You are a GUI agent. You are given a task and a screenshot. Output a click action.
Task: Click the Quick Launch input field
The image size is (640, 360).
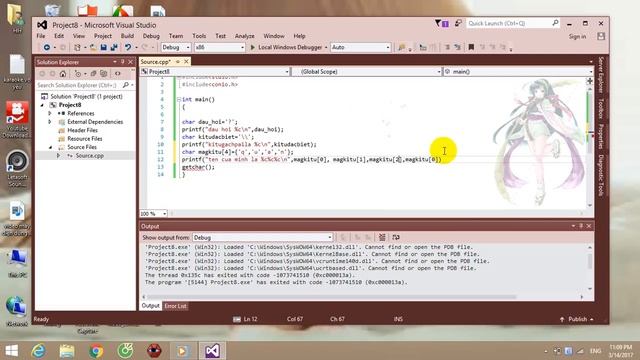(x=509, y=23)
